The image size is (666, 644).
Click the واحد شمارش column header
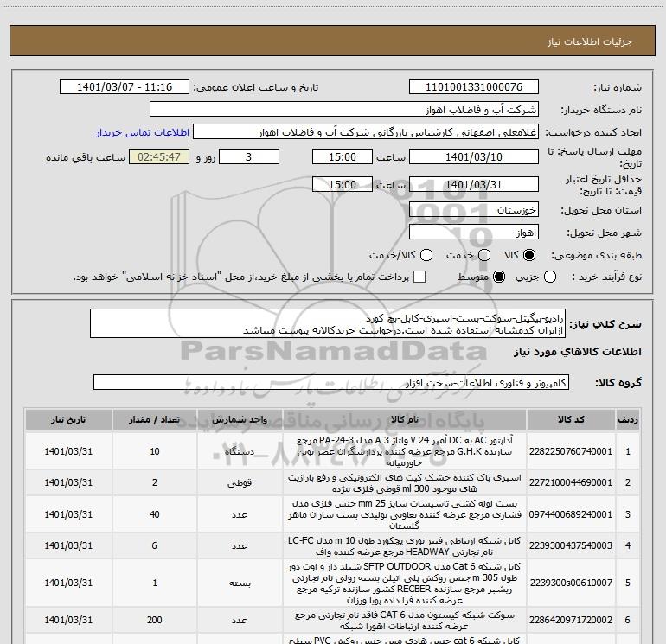[x=240, y=419]
